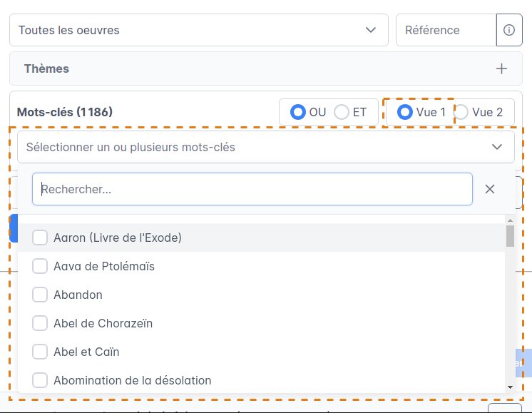532x413 pixels.
Task: Tick the Aava de Ptolémaïs checkbox
Action: click(40, 266)
